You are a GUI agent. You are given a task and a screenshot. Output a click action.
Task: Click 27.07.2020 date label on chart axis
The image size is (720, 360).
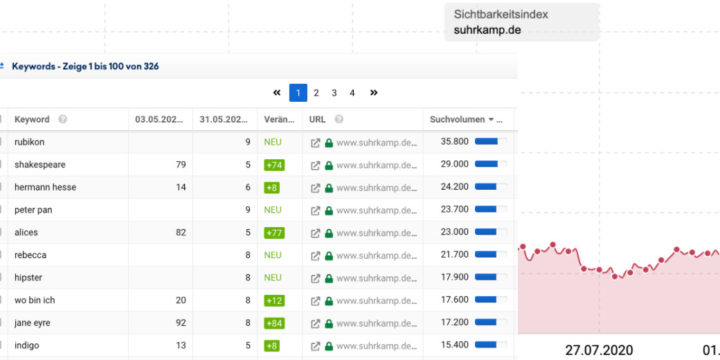point(599,350)
